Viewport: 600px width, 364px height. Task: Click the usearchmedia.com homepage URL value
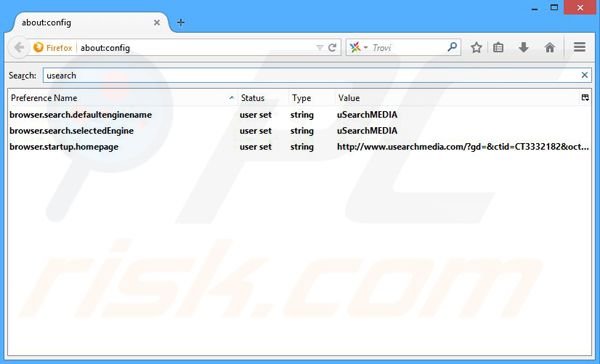click(463, 147)
